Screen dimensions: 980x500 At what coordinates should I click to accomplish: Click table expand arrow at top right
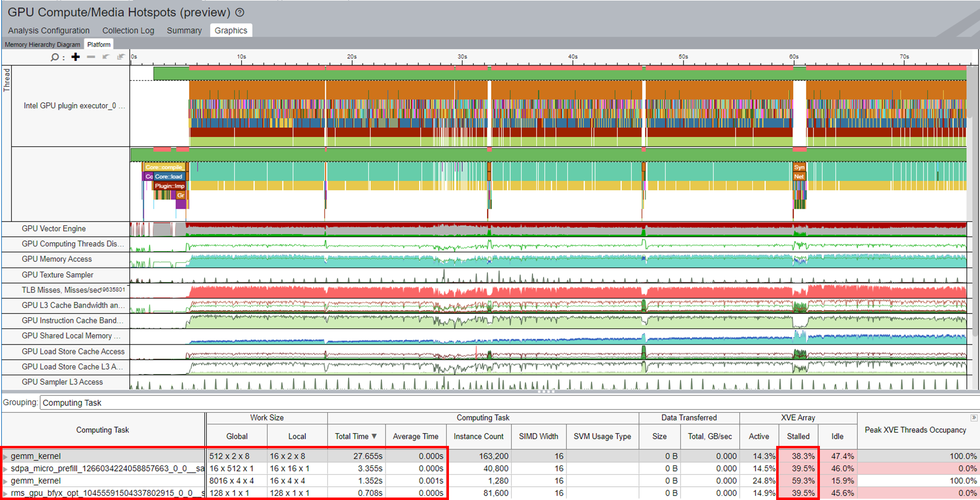coord(974,418)
